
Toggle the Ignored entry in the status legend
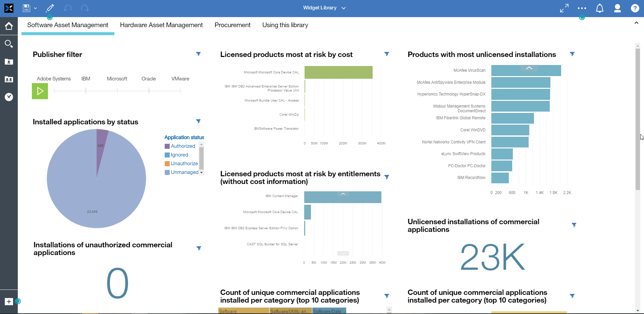[x=179, y=154]
